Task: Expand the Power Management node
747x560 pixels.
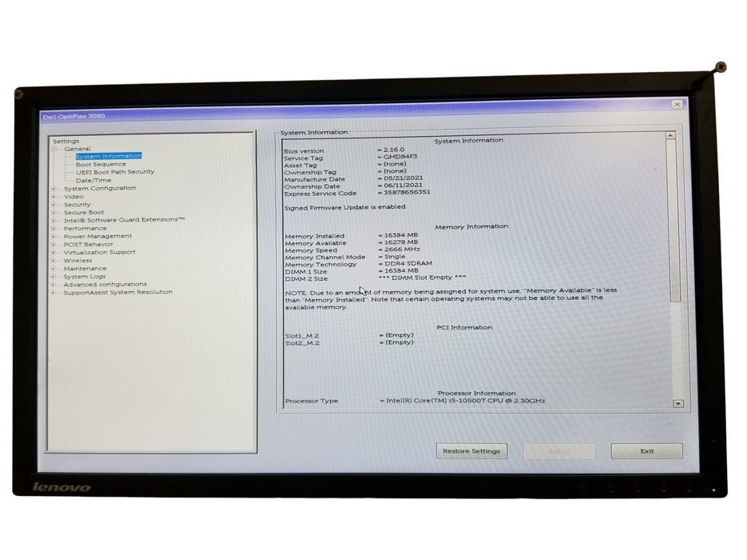Action: coord(54,237)
